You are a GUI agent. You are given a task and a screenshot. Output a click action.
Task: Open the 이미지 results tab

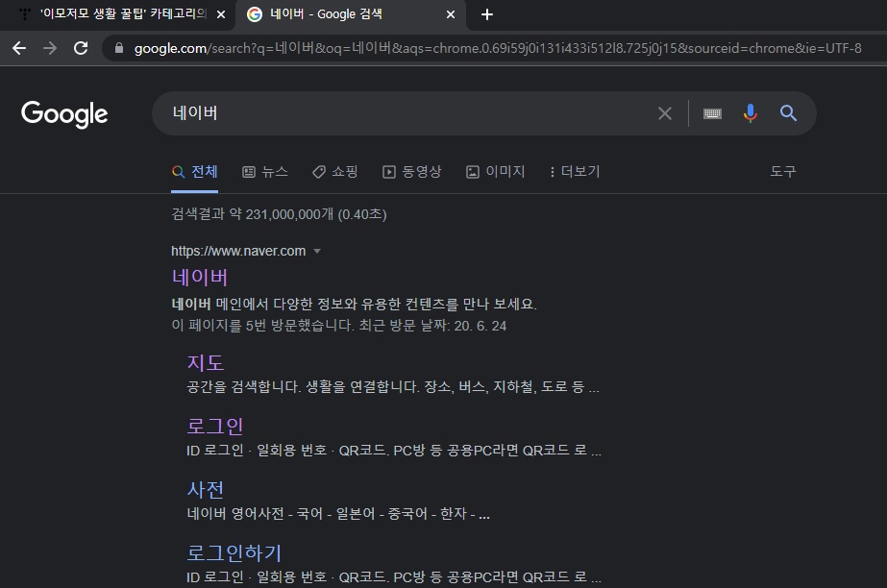point(496,171)
